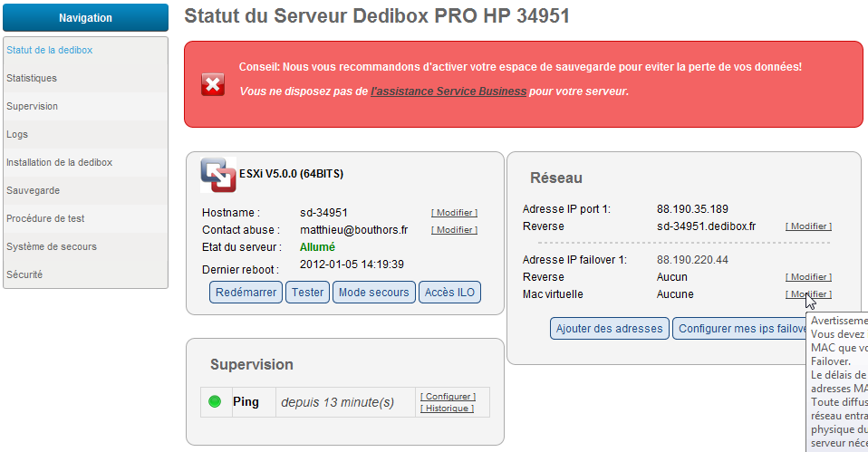
Task: Click the Tester button
Action: point(308,292)
